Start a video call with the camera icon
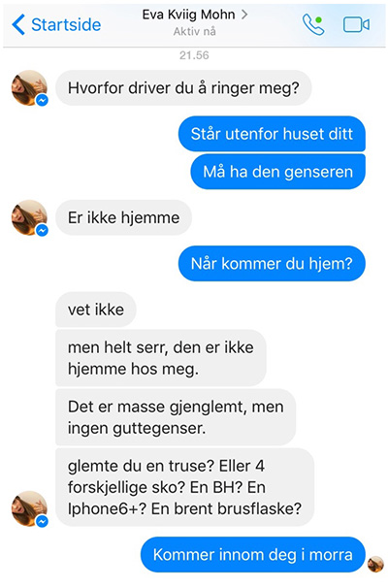This screenshot has height=588, width=388. point(356,25)
